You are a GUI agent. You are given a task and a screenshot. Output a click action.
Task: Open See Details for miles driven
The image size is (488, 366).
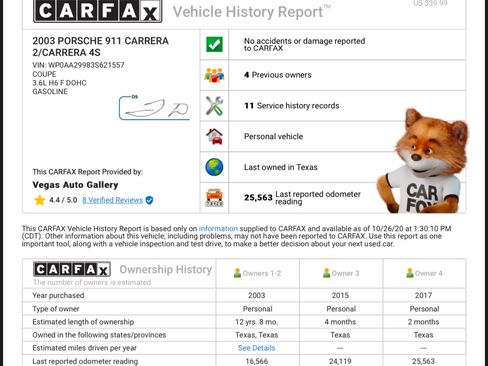pos(257,348)
